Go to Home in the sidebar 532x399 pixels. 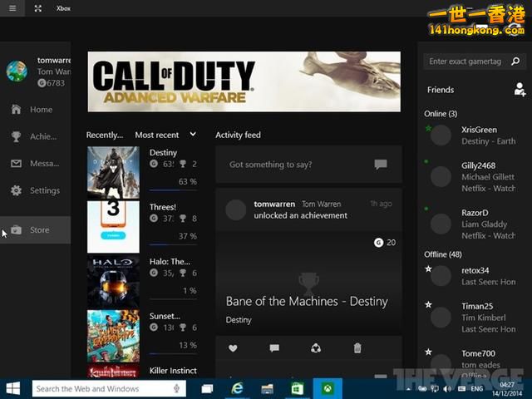click(35, 109)
